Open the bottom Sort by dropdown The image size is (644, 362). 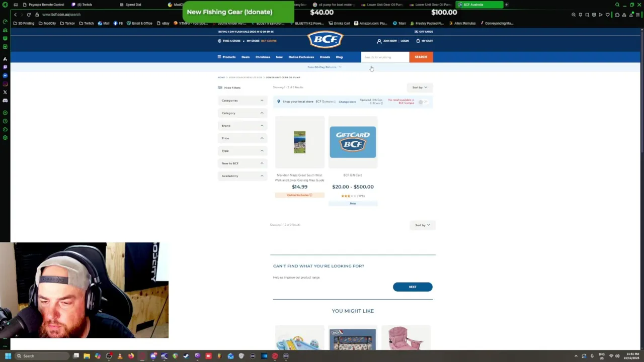(423, 225)
